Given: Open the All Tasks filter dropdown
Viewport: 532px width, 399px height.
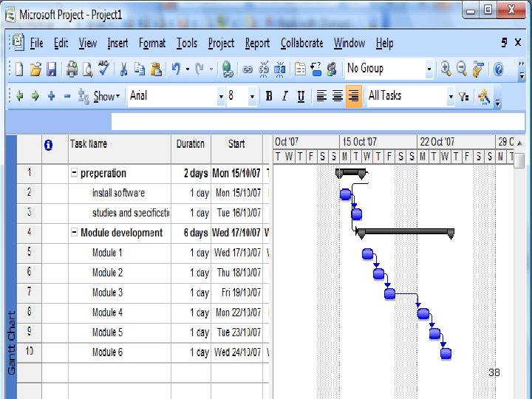Looking at the screenshot, I should coord(451,96).
